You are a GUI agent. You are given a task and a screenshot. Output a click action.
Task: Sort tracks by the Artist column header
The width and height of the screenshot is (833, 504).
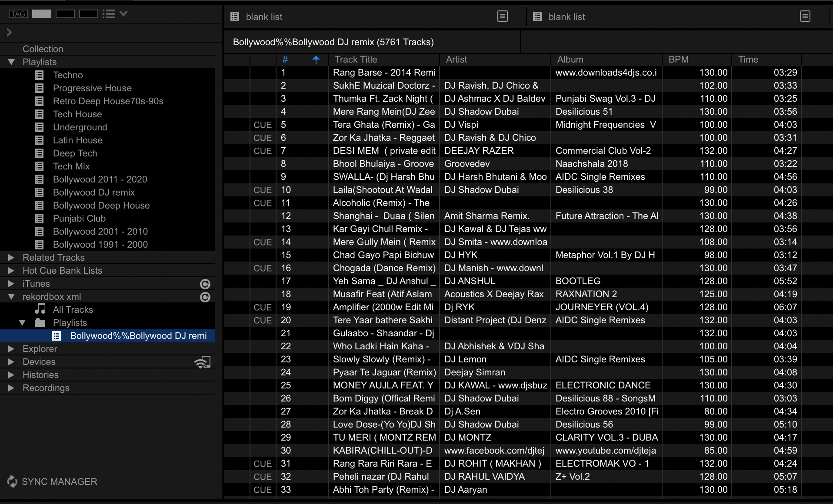tap(456, 60)
